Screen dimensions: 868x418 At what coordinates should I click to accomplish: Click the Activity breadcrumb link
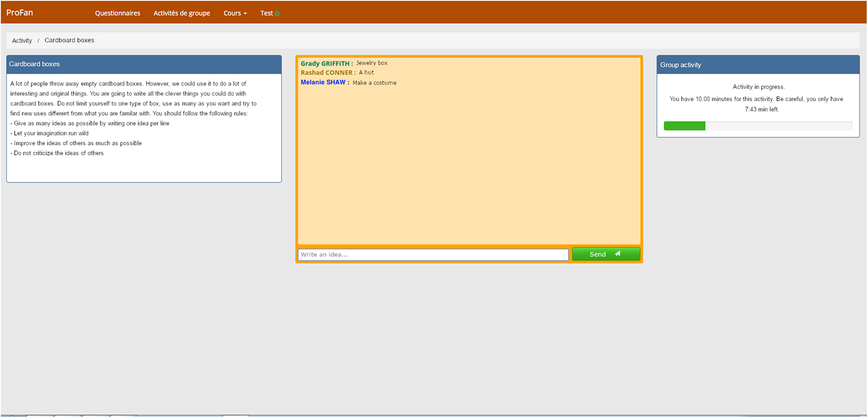coord(22,41)
